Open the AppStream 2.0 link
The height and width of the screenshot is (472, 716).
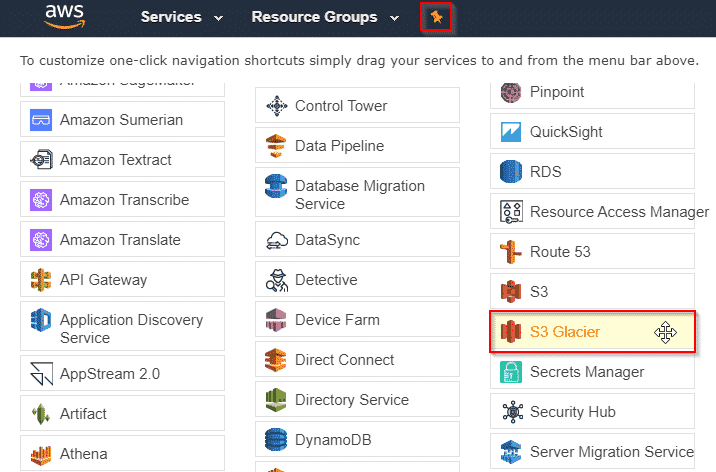click(x=110, y=374)
